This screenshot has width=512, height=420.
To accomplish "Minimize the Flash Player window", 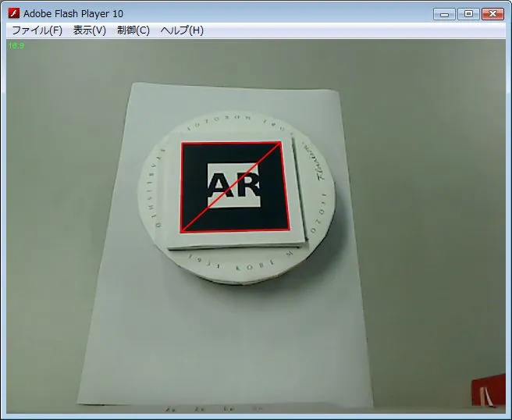I will point(444,14).
